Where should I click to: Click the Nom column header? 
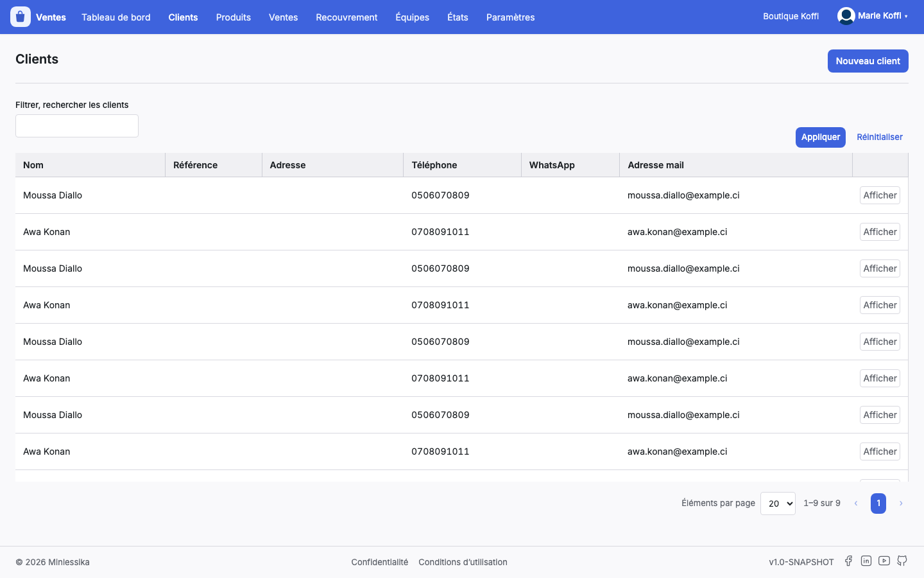point(90,165)
